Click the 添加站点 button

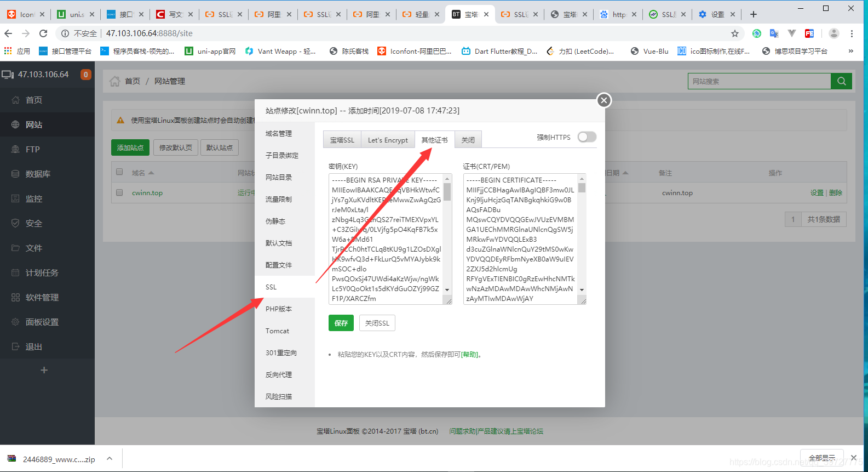pyautogui.click(x=130, y=147)
